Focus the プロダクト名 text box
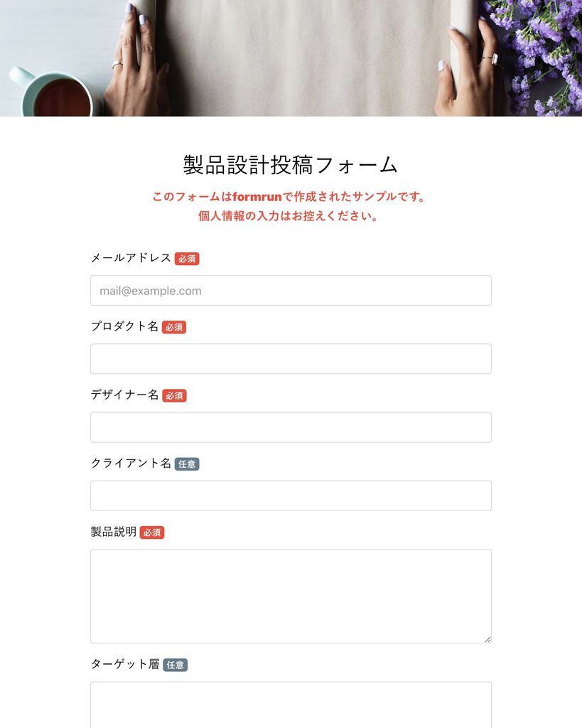The width and height of the screenshot is (582, 728). (291, 359)
